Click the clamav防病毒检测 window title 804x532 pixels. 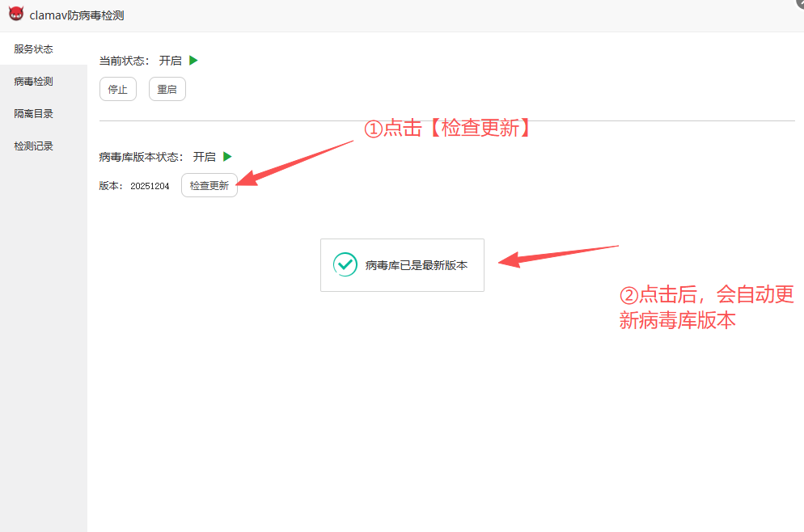(77, 15)
